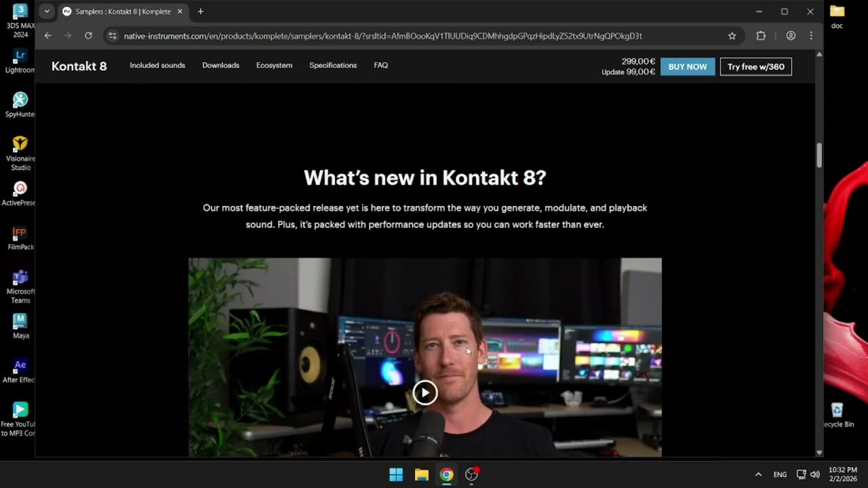Go to Ecosystem section
Screen dimensions: 868x488
coord(274,65)
